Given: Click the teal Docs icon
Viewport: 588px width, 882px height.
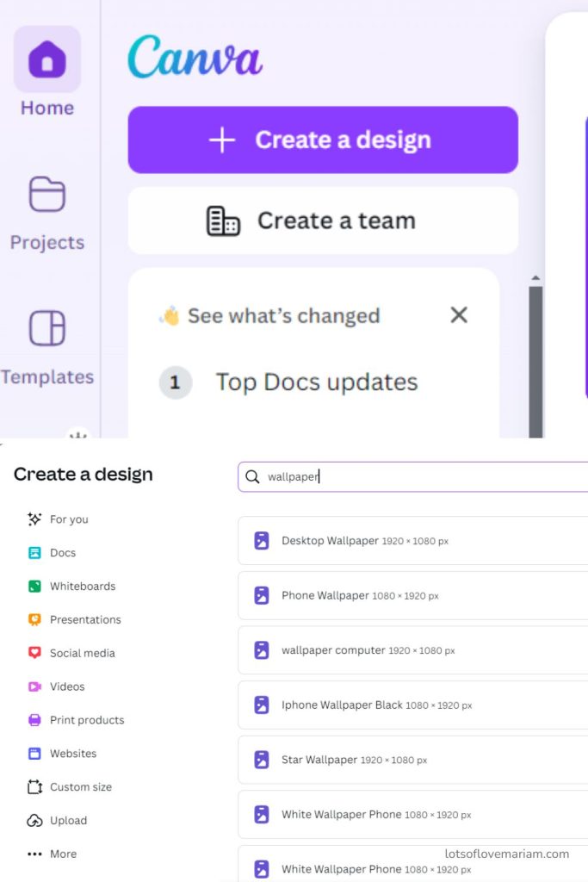Looking at the screenshot, I should pos(34,552).
